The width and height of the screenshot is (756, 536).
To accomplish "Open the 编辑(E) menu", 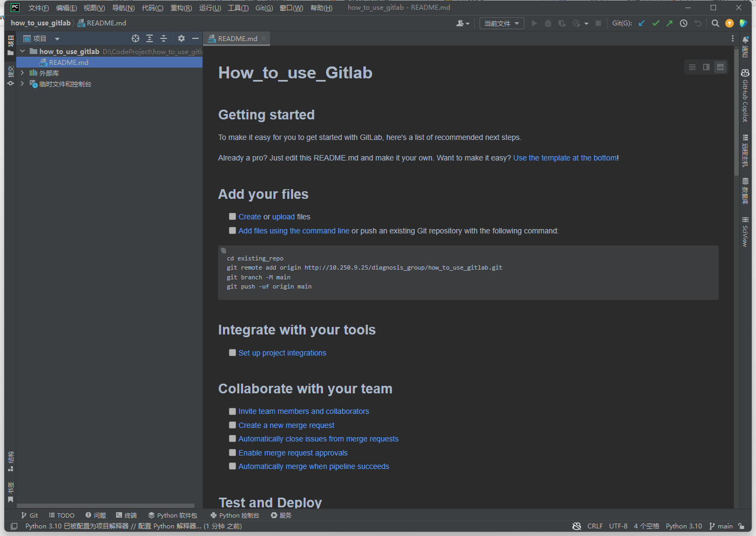I will point(66,8).
